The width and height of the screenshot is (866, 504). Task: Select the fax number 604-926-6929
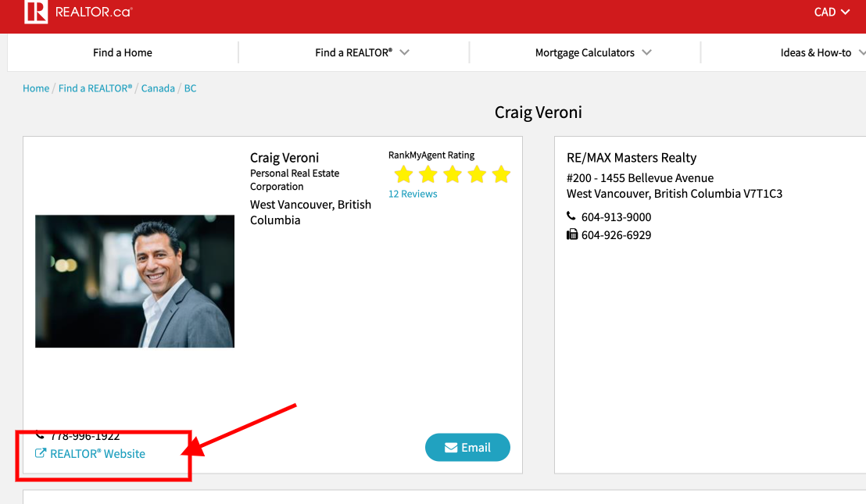pyautogui.click(x=616, y=235)
